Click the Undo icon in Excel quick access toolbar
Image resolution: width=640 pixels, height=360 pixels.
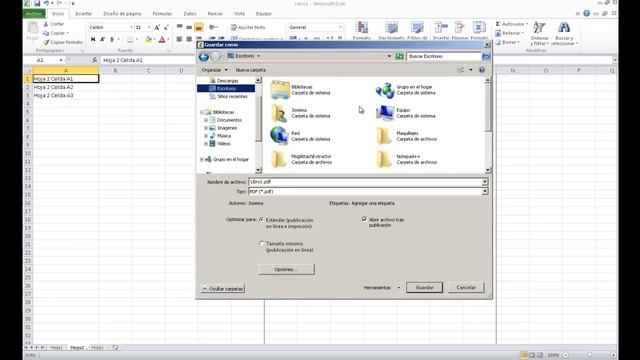click(46, 3)
